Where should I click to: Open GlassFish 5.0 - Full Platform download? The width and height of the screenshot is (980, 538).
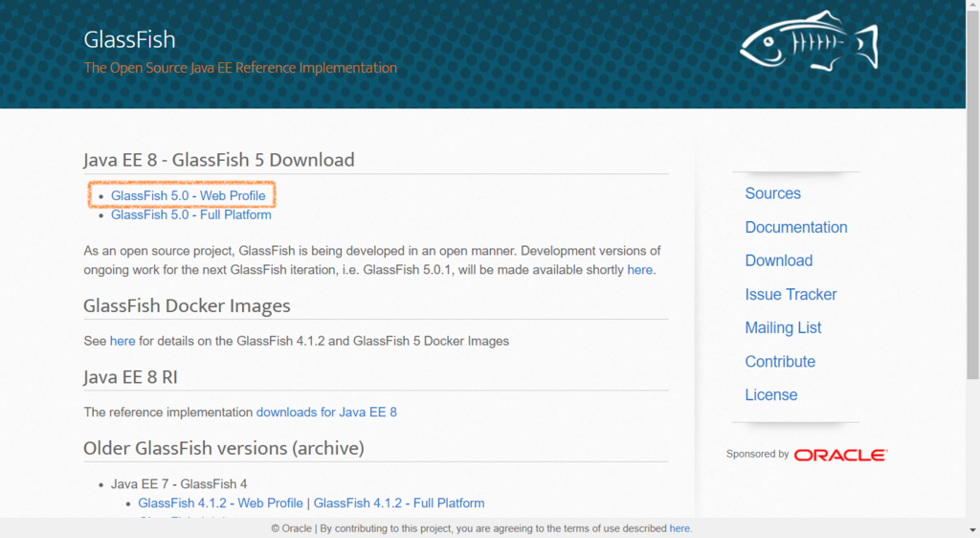coord(191,215)
